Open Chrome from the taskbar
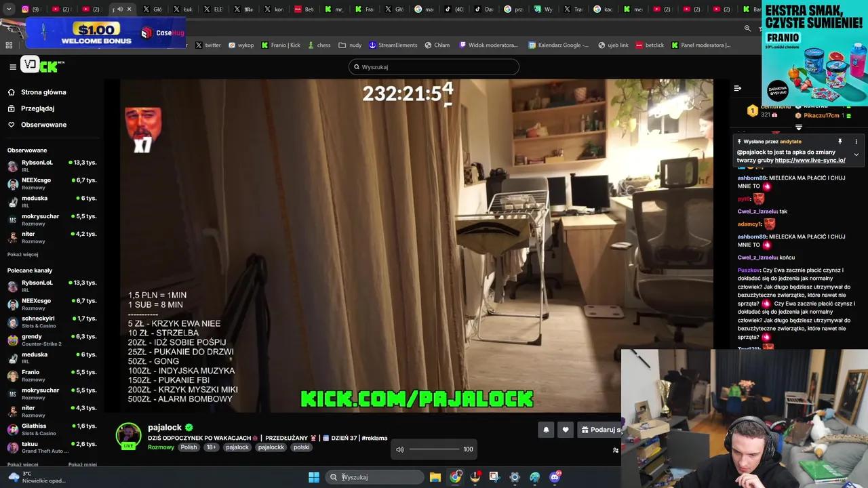868x488 pixels. [x=456, y=477]
